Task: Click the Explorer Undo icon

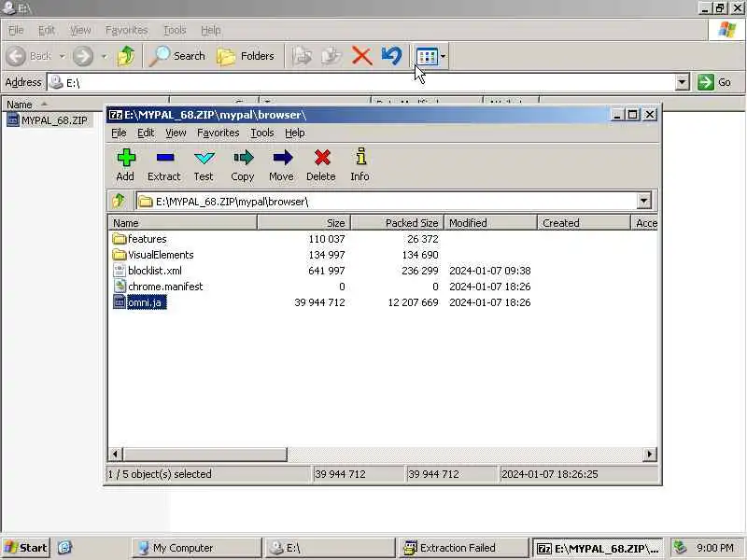Action: pyautogui.click(x=391, y=56)
